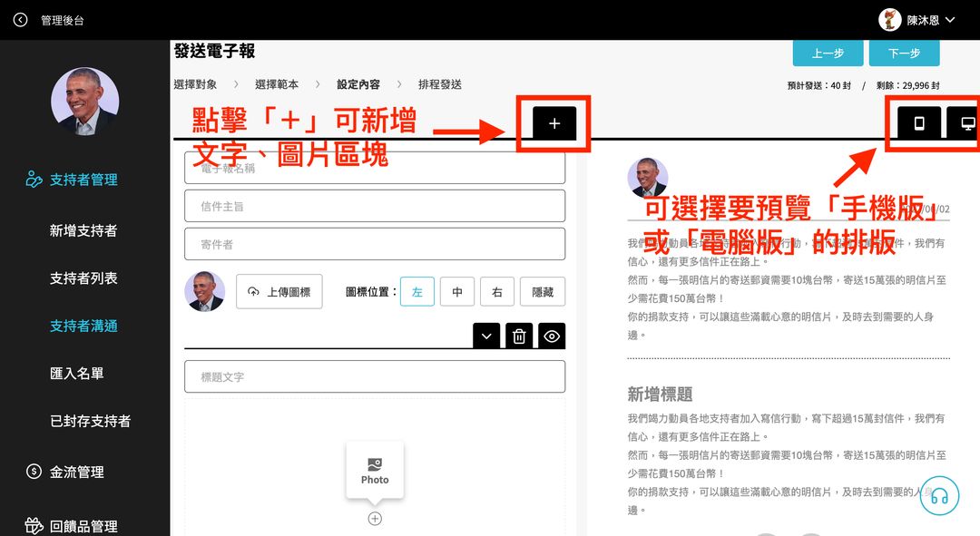
Task: Set logo position to 中
Action: (x=457, y=292)
